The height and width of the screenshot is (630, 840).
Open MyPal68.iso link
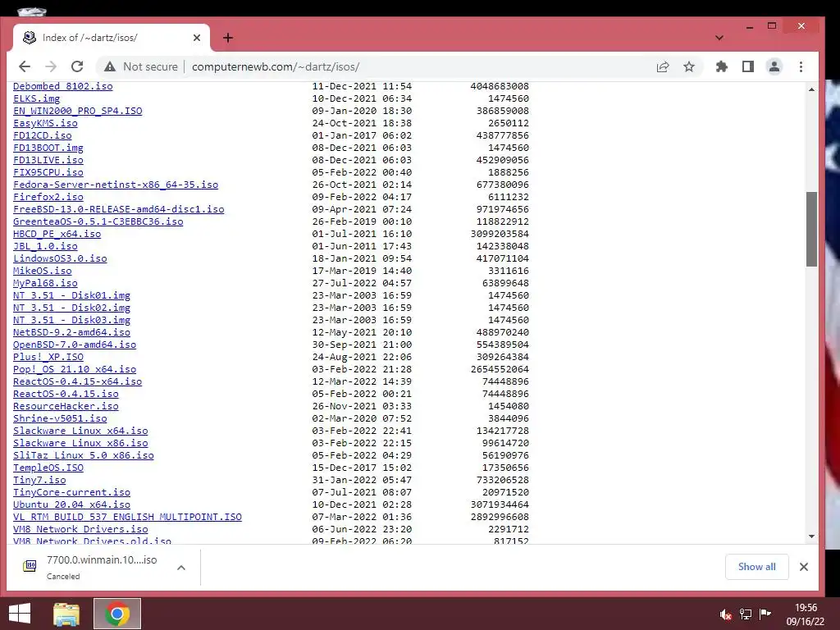(46, 283)
